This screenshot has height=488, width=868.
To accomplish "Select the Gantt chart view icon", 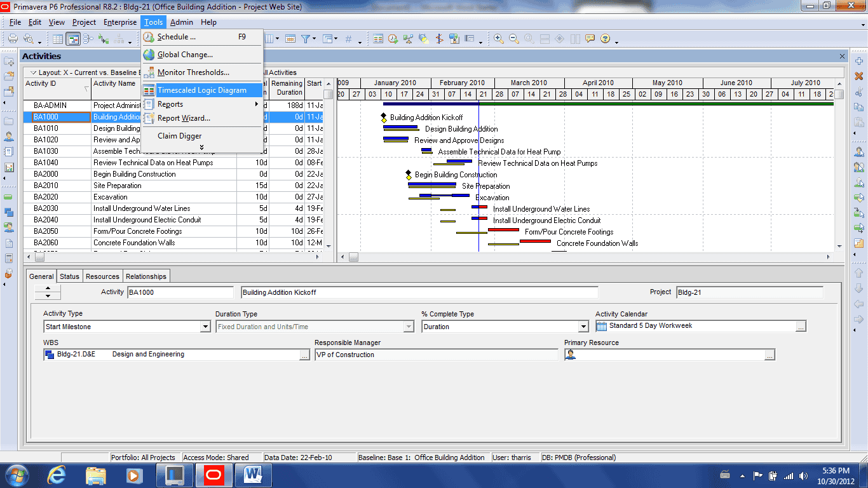I will (x=73, y=39).
